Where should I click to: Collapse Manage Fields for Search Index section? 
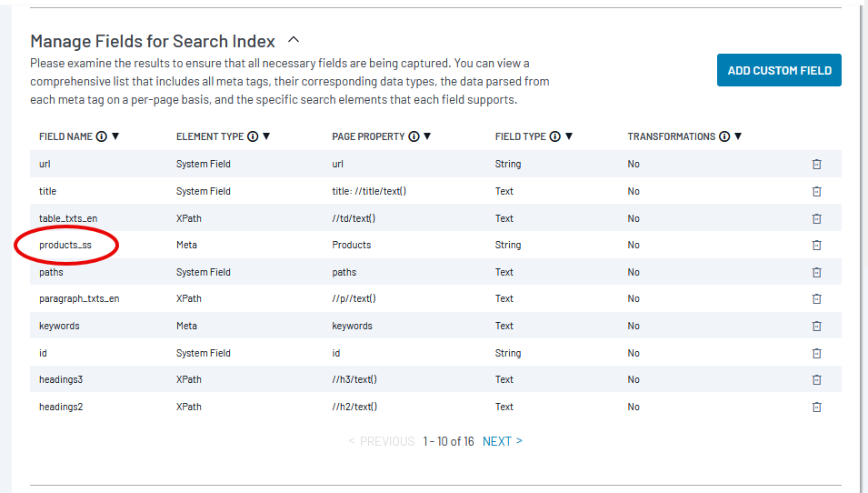coord(294,40)
